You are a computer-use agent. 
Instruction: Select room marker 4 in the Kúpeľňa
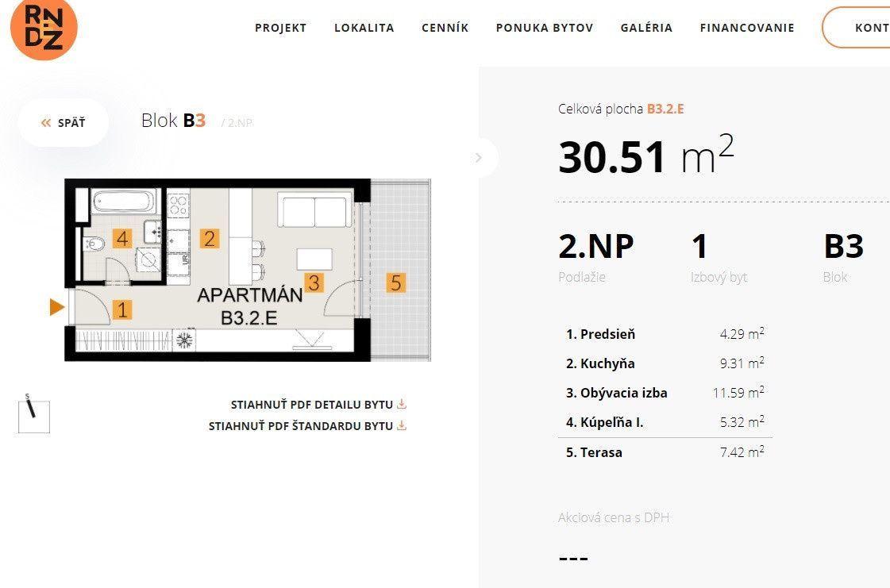coord(121,237)
